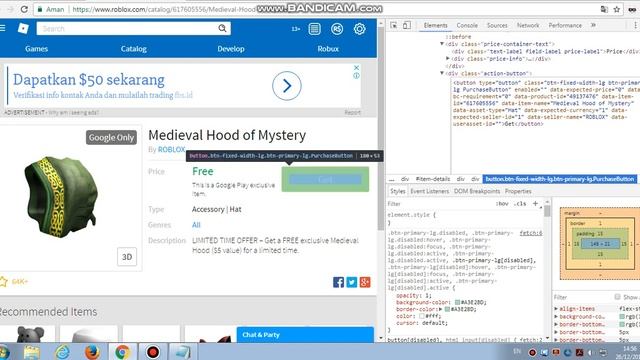The height and width of the screenshot is (360, 640).
Task: Go to Roblox home via the logo icon
Action: [x=23, y=28]
